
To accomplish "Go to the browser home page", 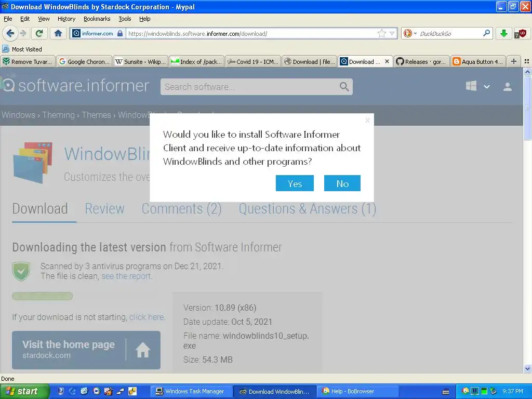I will [58, 33].
